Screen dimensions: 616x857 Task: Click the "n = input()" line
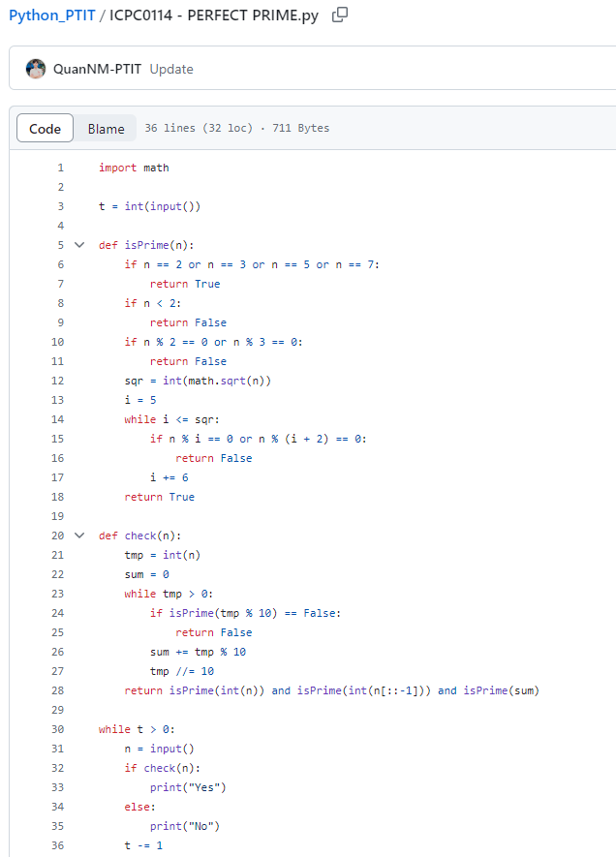pos(159,749)
